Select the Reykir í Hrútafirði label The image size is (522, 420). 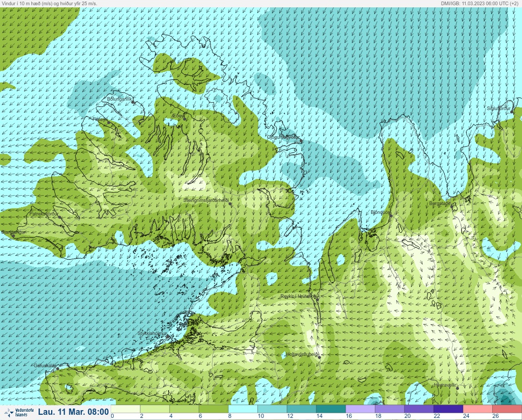[298, 296]
